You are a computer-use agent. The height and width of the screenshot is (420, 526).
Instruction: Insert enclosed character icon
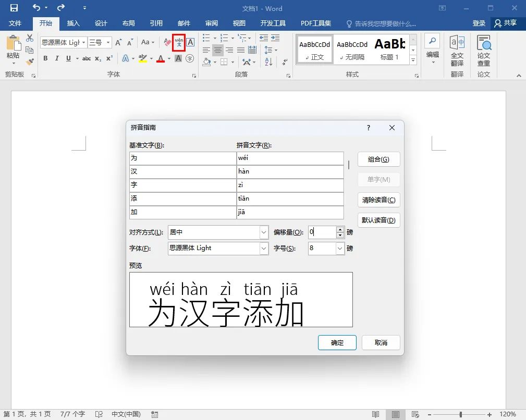190,58
